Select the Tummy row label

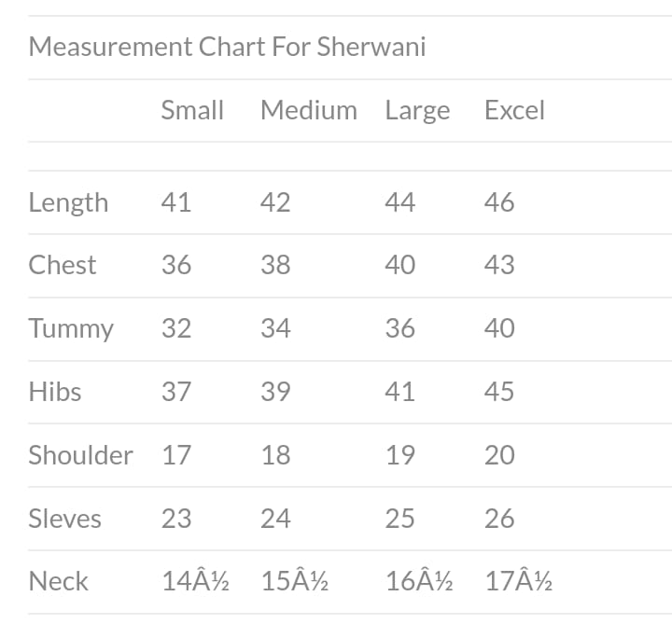pyautogui.click(x=71, y=328)
